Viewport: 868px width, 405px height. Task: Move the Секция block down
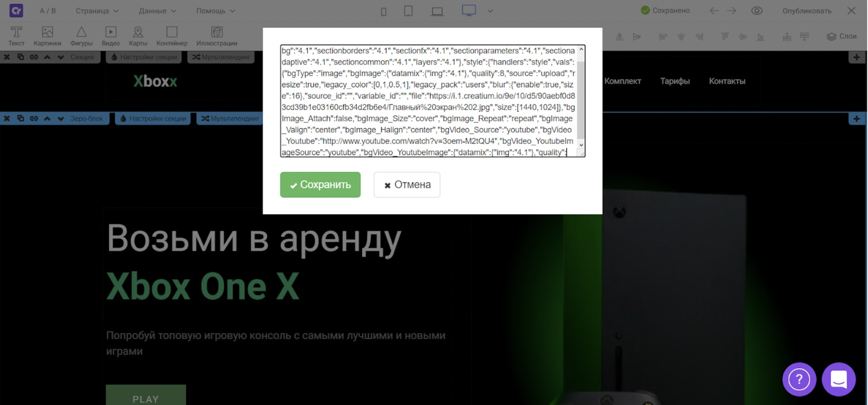[61, 57]
